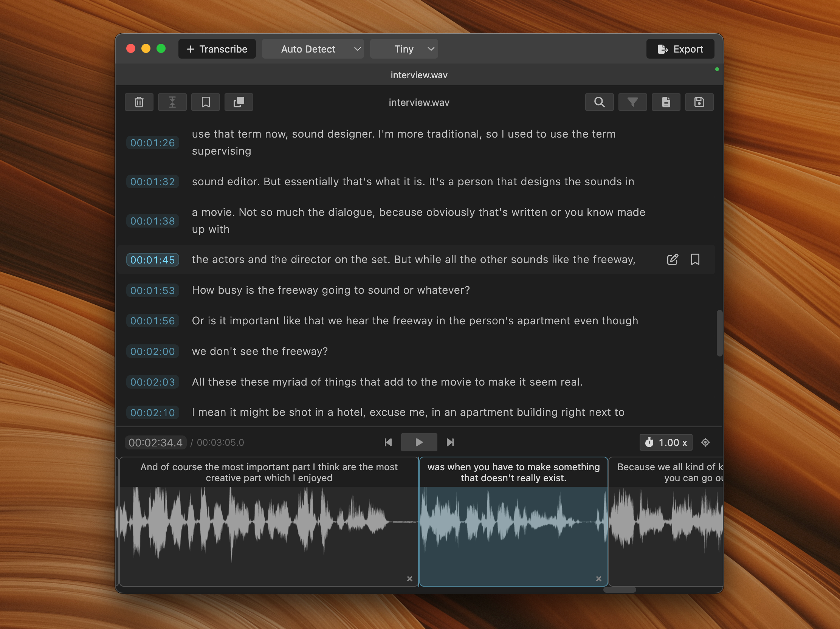
Task: Remove the 'was when you have to make' waveform segment
Action: [598, 578]
